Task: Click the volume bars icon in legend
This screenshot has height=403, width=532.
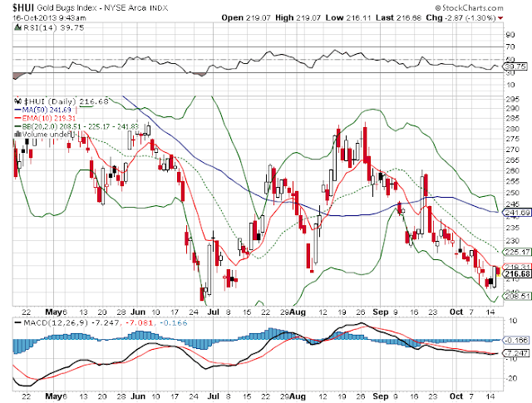Action: coord(18,135)
